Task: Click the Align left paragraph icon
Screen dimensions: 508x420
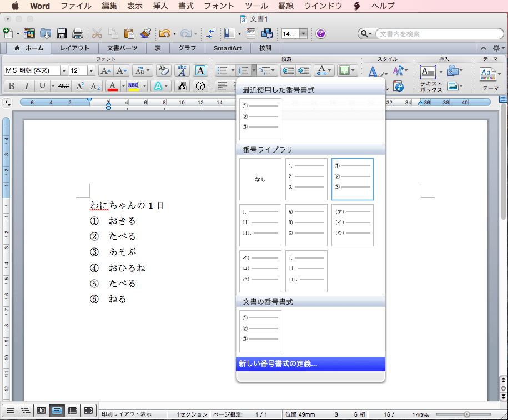Action: tap(222, 86)
